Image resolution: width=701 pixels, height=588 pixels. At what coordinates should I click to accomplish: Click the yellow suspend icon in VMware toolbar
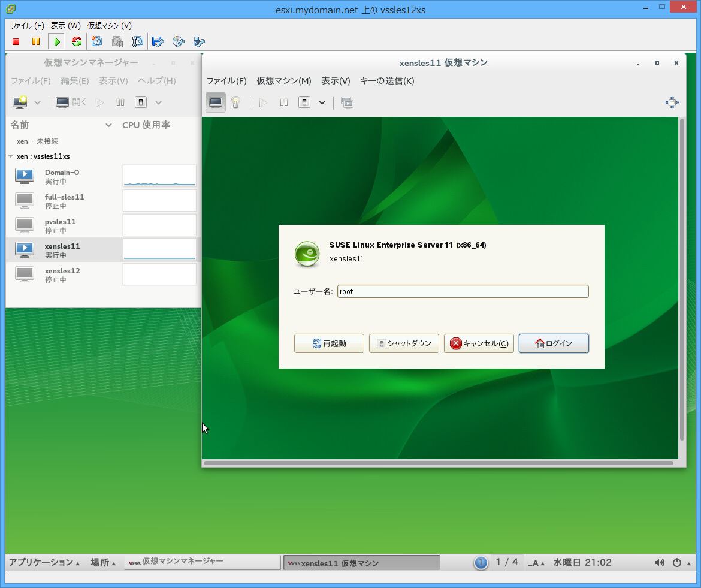tap(36, 41)
